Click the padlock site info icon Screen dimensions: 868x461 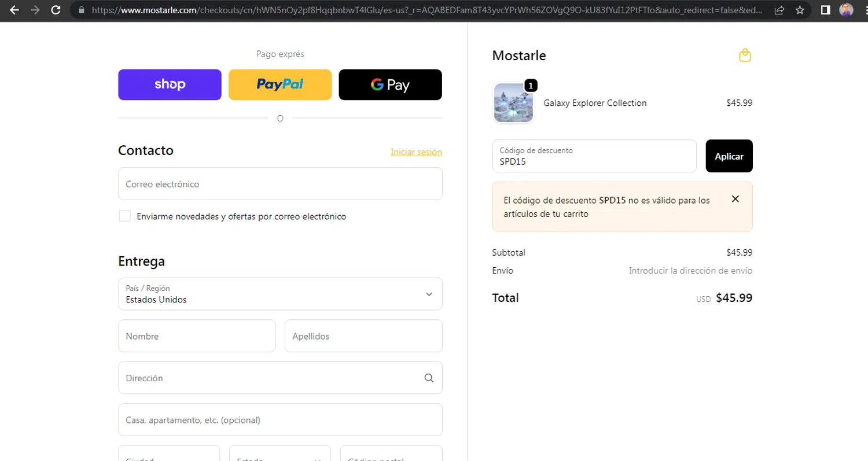pos(81,10)
